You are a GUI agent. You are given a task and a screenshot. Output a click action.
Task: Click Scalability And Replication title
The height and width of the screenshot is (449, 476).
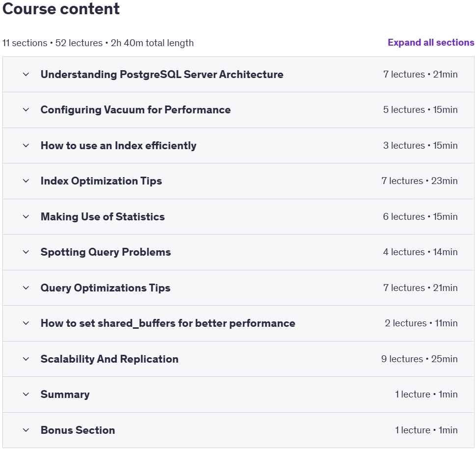pos(109,359)
